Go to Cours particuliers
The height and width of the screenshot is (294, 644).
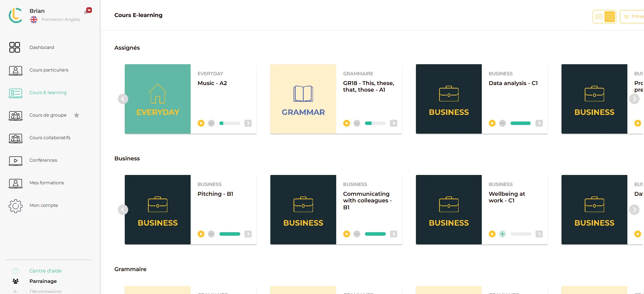coord(49,70)
